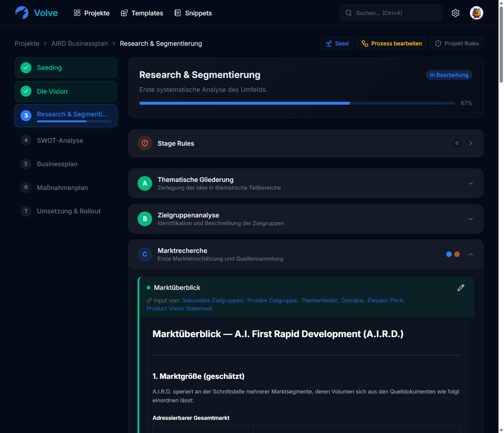Click the Prozess bearbeiten button

pyautogui.click(x=391, y=44)
